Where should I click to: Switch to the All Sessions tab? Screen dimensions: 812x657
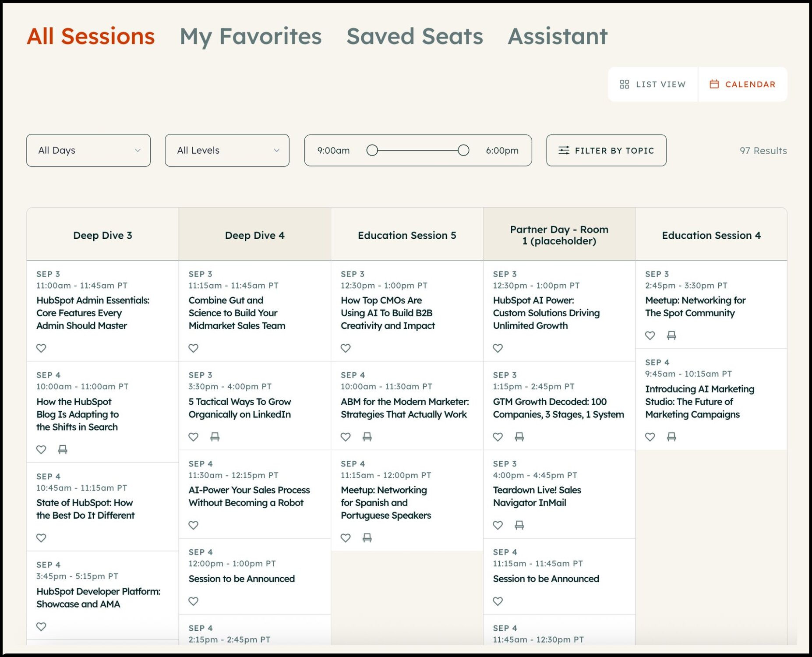tap(91, 36)
